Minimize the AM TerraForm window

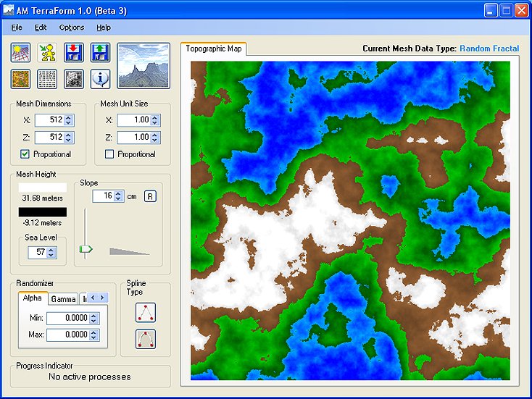pyautogui.click(x=491, y=11)
